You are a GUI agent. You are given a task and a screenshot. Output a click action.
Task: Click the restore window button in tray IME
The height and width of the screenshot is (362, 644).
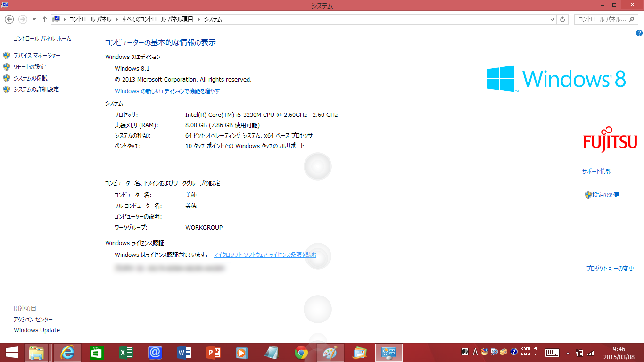click(536, 349)
